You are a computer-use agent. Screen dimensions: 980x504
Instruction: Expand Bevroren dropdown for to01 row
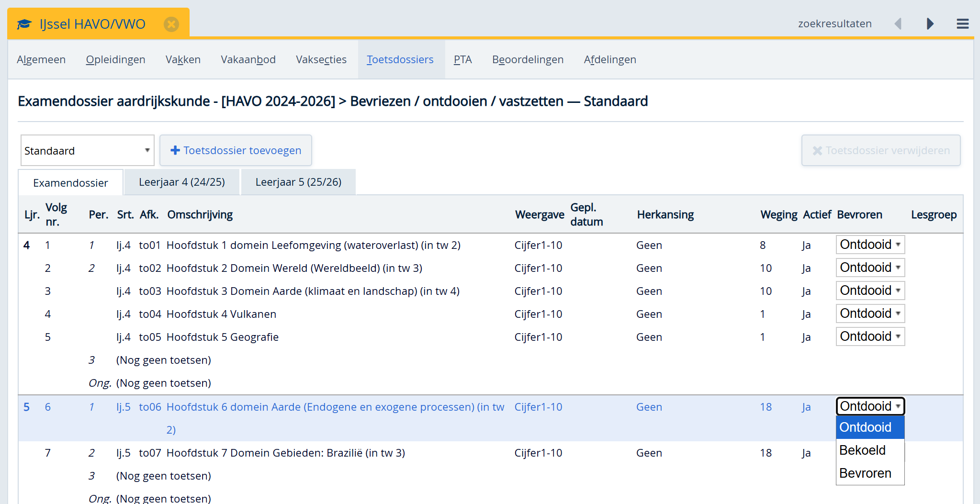click(x=870, y=245)
